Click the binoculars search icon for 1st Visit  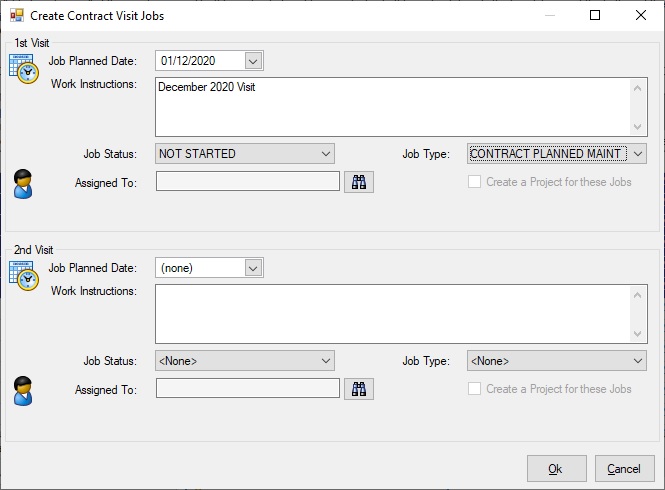(x=359, y=182)
